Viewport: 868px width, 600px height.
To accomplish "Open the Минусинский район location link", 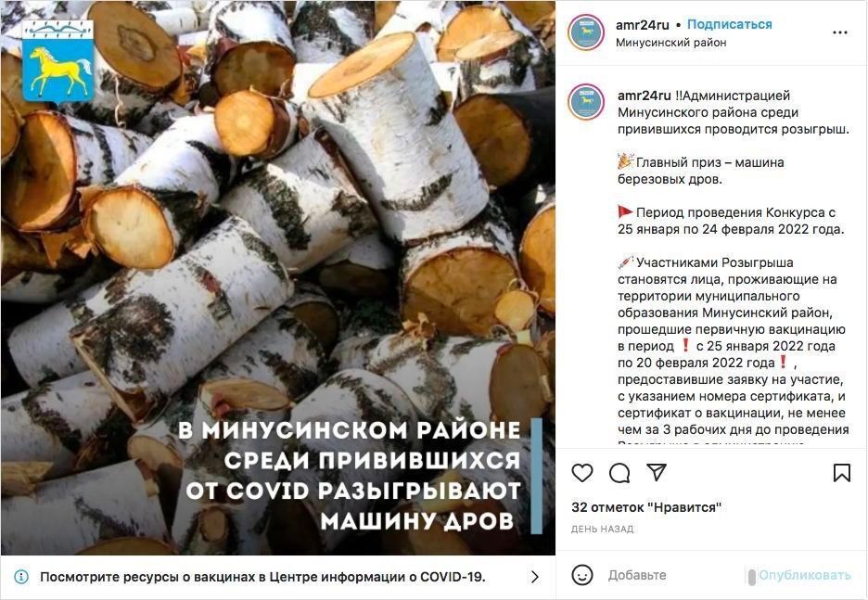I will click(x=670, y=42).
